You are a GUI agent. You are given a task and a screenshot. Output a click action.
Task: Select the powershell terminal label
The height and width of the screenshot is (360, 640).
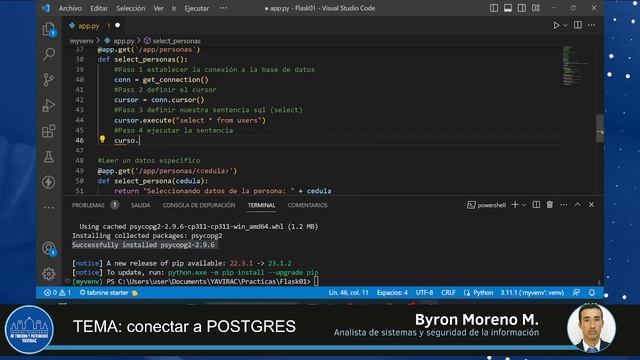click(x=486, y=205)
